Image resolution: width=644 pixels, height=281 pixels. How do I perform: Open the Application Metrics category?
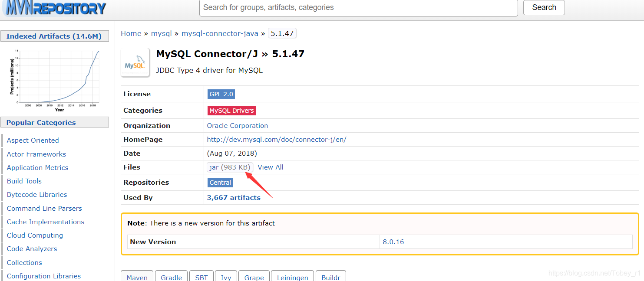pyautogui.click(x=38, y=168)
